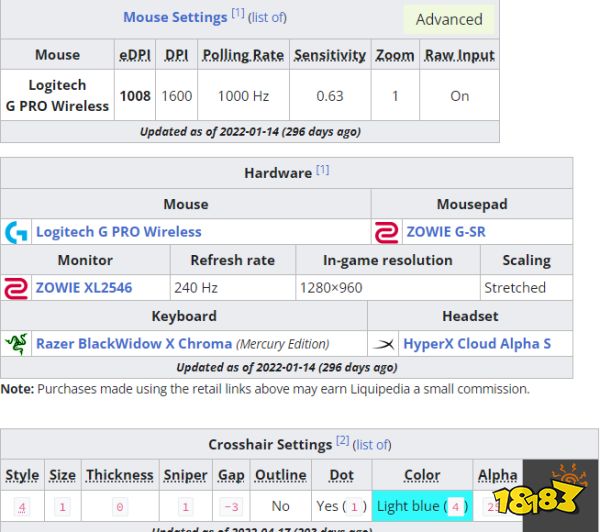Click the Logitech logo icon in Hardware

click(16, 232)
